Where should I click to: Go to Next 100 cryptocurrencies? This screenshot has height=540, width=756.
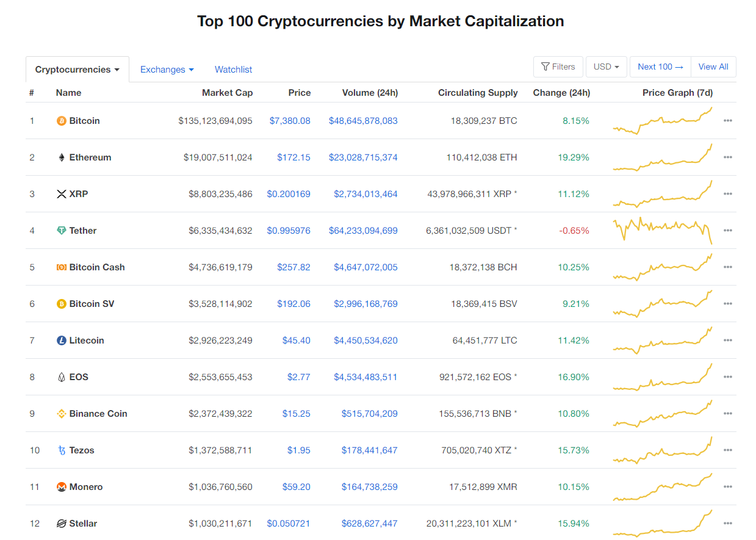coord(660,67)
